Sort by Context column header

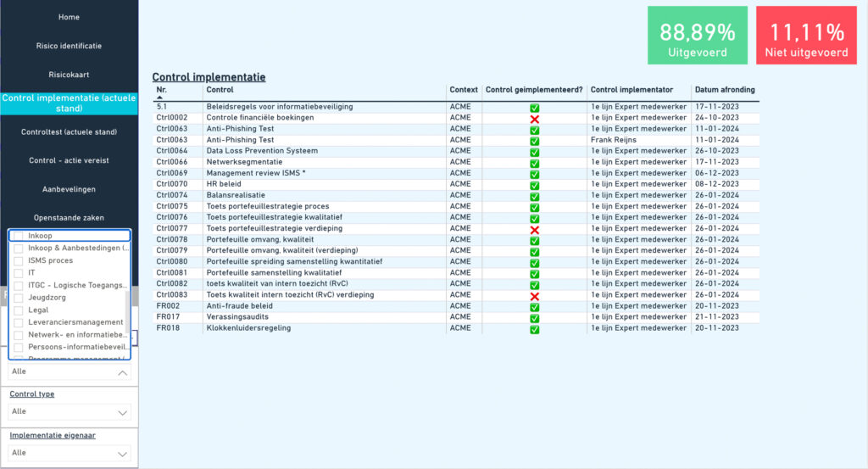click(464, 90)
